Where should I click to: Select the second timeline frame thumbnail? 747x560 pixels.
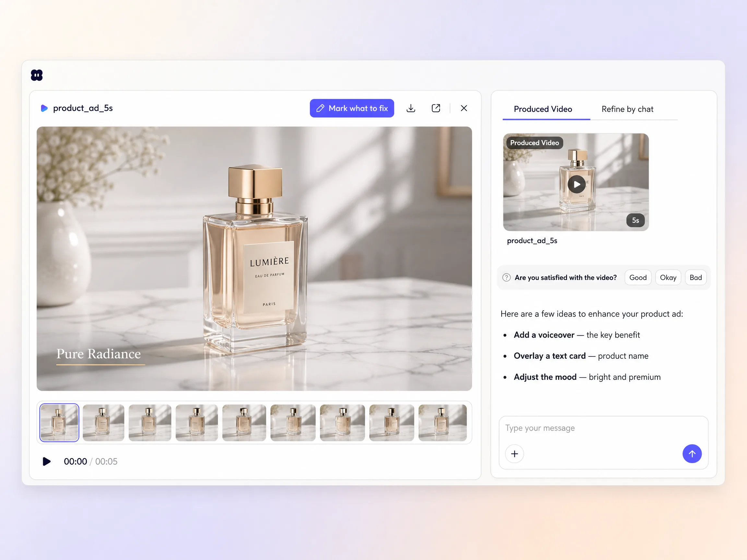click(103, 423)
